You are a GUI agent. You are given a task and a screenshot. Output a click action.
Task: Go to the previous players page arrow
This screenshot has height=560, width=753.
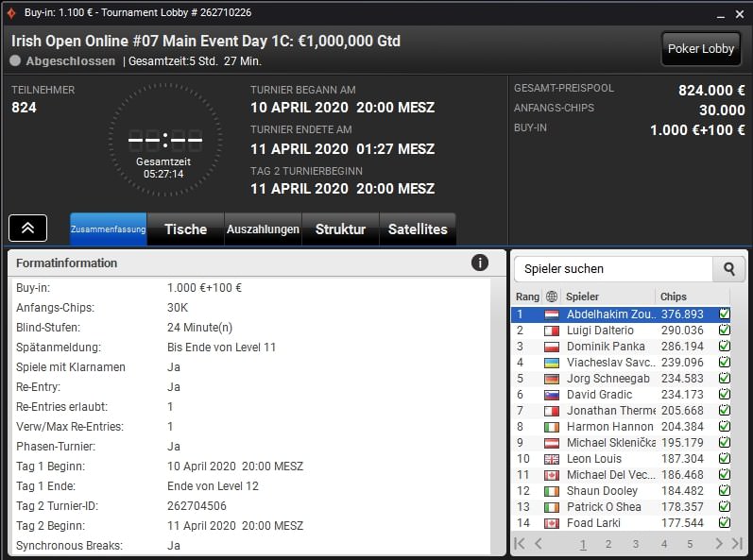click(x=538, y=544)
